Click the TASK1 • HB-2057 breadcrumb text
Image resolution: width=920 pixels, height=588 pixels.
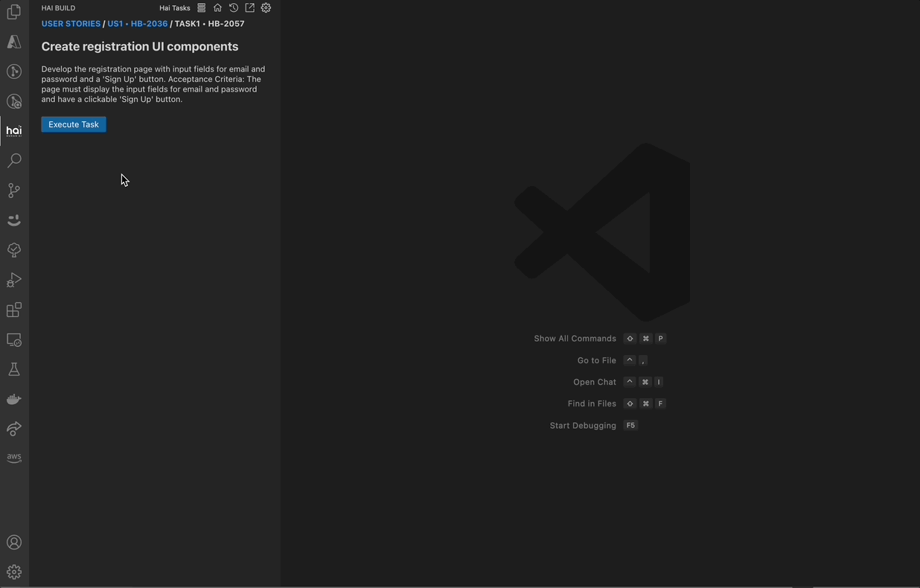click(x=209, y=24)
